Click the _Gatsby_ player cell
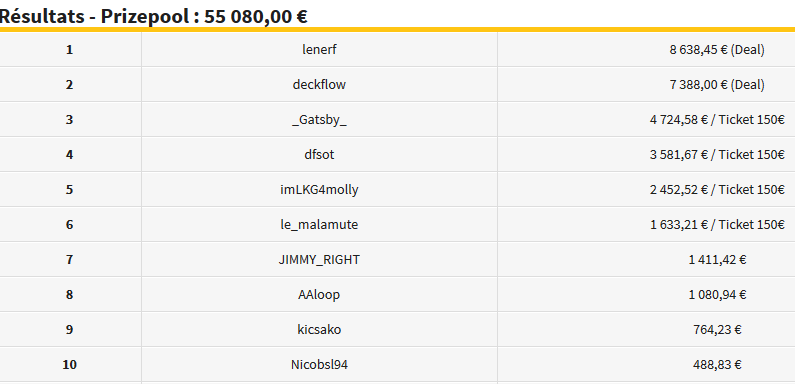 [x=319, y=119]
